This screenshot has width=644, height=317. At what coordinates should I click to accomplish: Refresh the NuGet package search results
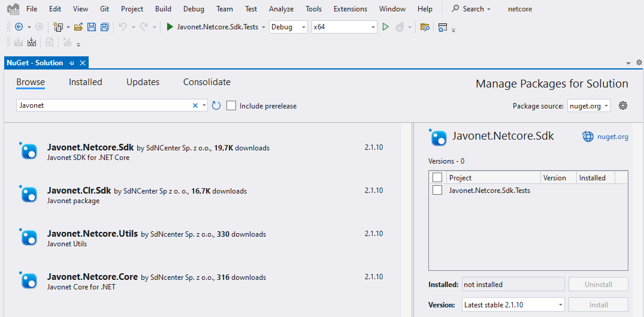tap(216, 105)
